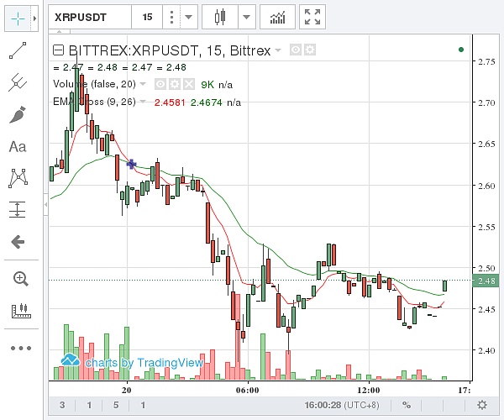Click the blue EMA cross marker
This screenshot has width=504, height=420.
(x=131, y=164)
